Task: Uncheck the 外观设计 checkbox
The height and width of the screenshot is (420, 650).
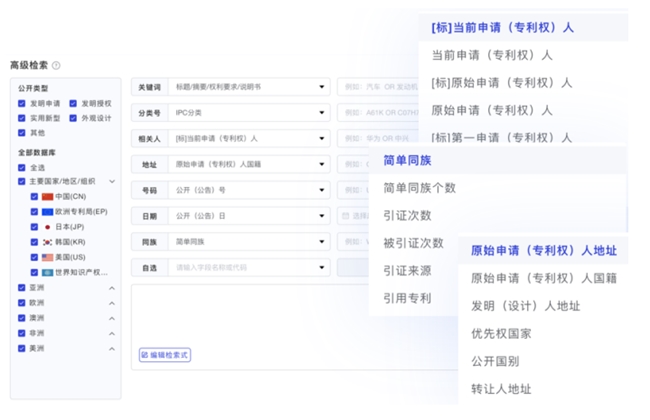Action: pos(74,118)
